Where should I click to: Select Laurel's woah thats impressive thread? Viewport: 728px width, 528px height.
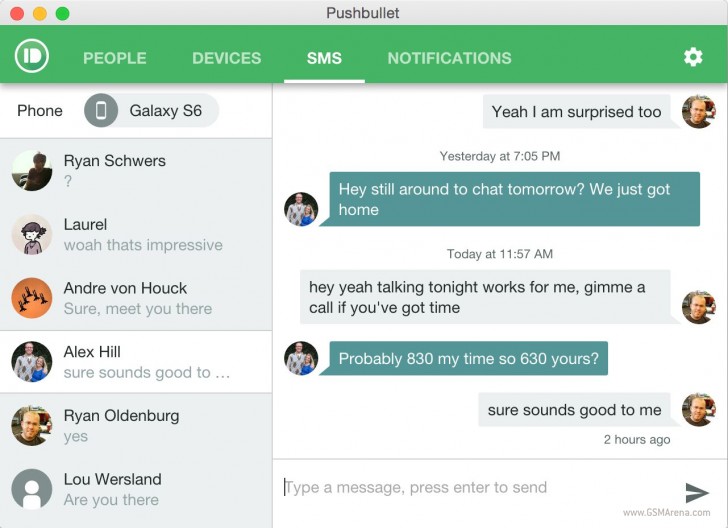[x=136, y=235]
